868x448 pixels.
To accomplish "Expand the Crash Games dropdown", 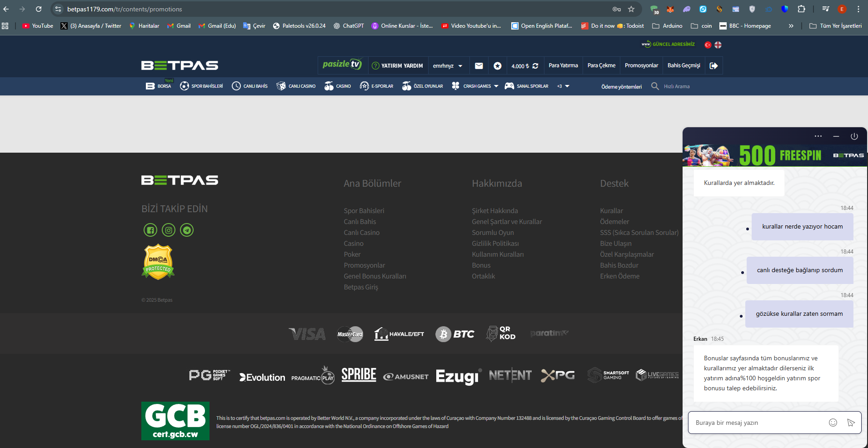I will (x=496, y=86).
